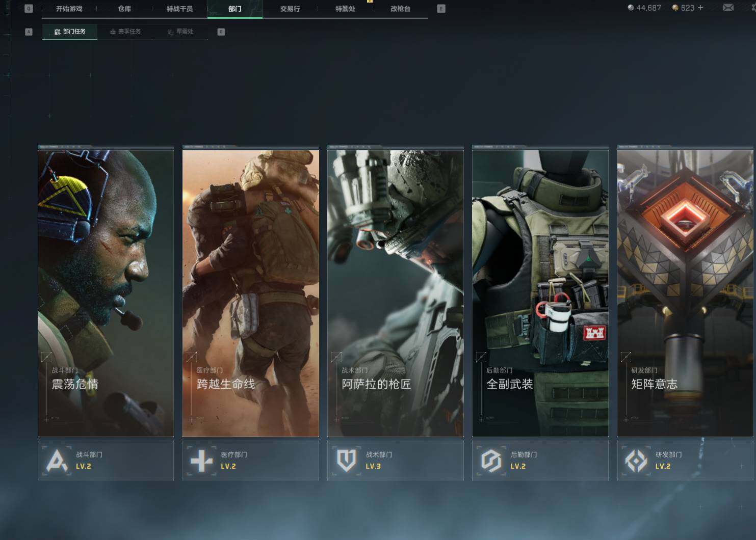Click the 震荡危情 mission title text

click(x=75, y=384)
